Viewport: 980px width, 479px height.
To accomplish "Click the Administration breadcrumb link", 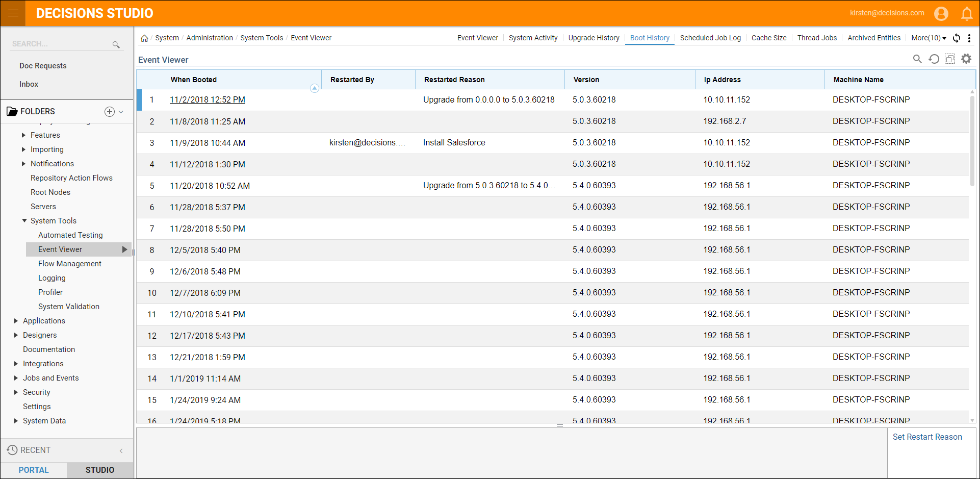I will click(210, 38).
